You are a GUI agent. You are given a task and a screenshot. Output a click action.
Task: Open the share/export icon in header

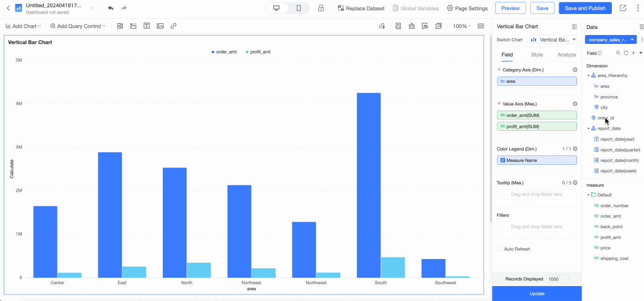pos(623,8)
